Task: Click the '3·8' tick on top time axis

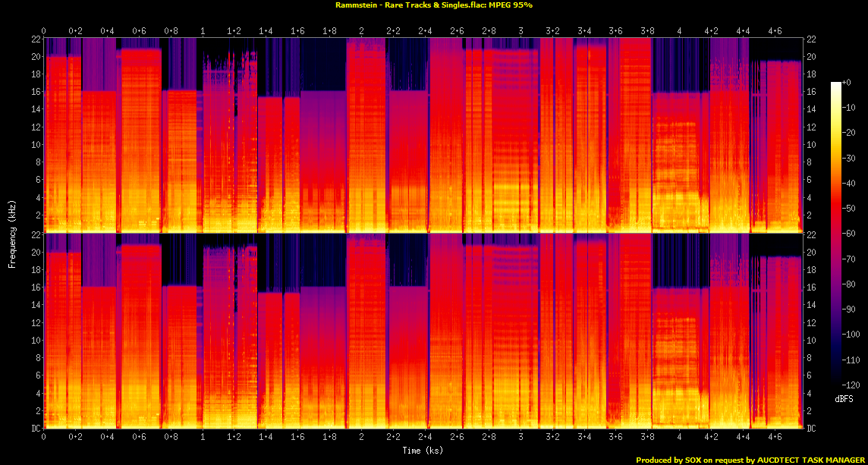Action: coord(647,30)
